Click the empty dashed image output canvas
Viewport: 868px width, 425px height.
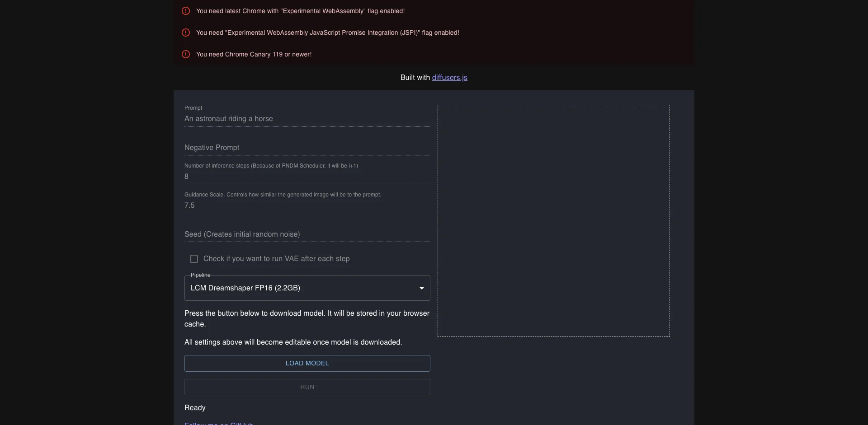553,221
